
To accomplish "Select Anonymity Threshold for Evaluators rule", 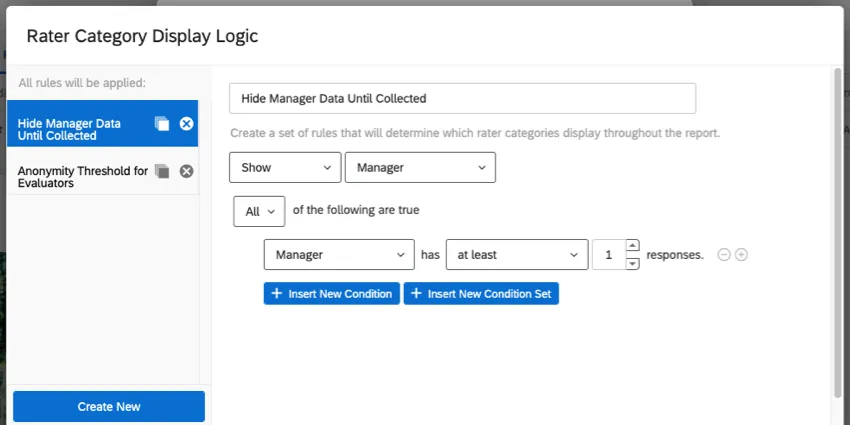I will click(x=80, y=177).
